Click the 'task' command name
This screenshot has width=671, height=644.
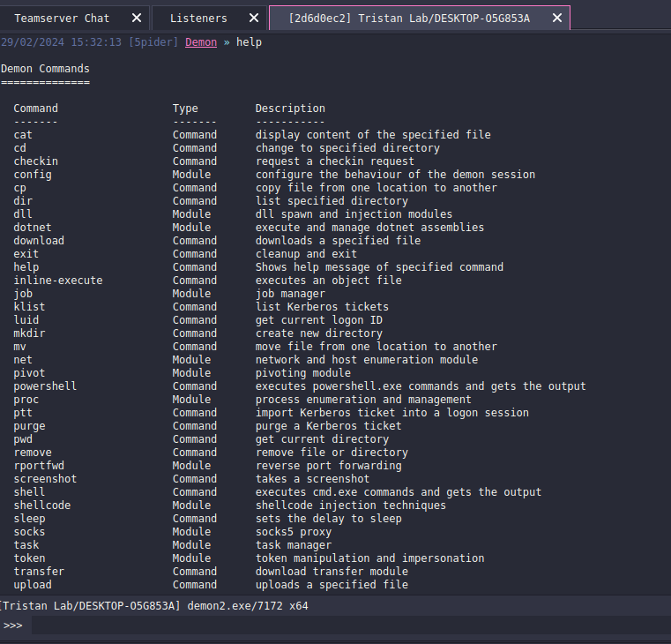tap(26, 545)
